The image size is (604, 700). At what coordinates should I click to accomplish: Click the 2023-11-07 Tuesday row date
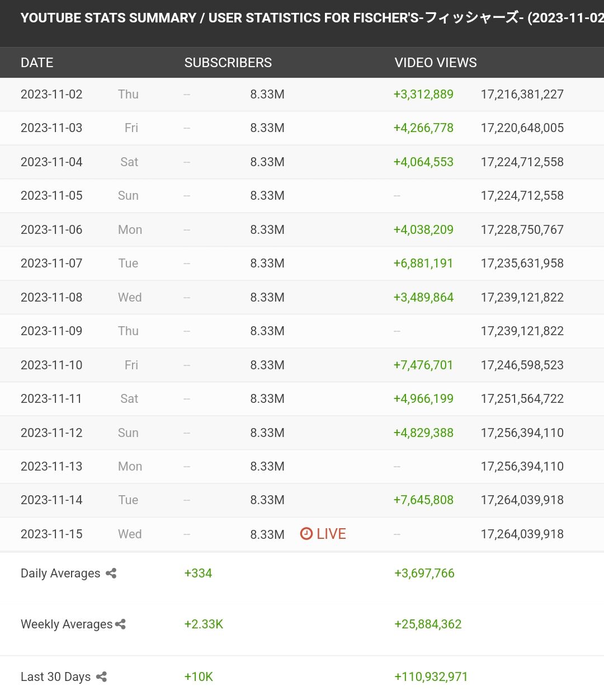(x=51, y=263)
